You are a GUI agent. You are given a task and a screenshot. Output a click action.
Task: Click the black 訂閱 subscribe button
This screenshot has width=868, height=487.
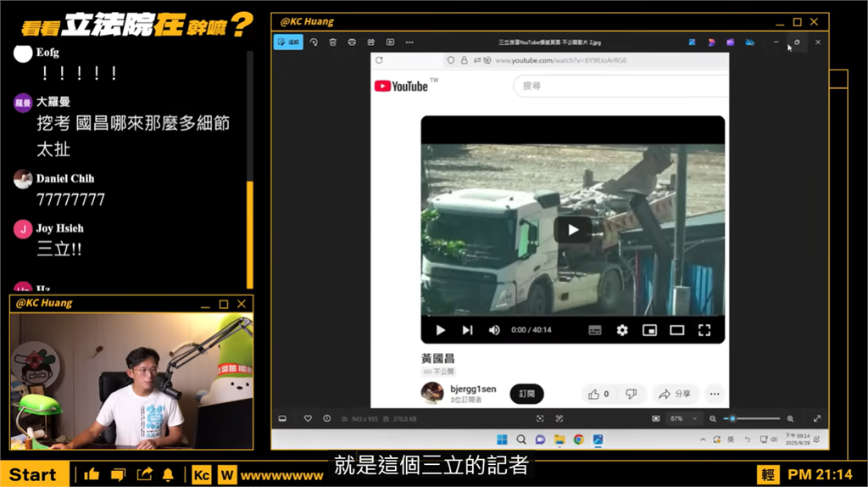click(526, 394)
